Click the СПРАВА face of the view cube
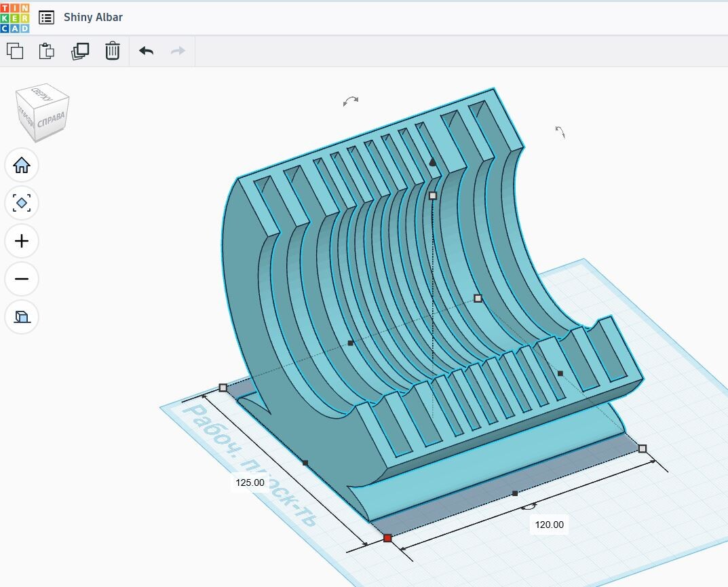 coord(52,120)
